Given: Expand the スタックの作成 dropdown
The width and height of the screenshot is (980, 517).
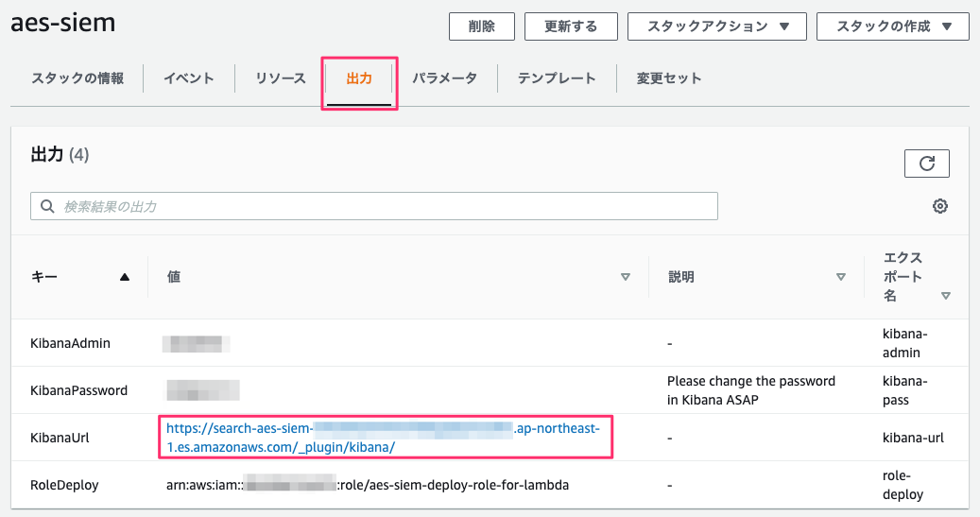Looking at the screenshot, I should pyautogui.click(x=892, y=26).
